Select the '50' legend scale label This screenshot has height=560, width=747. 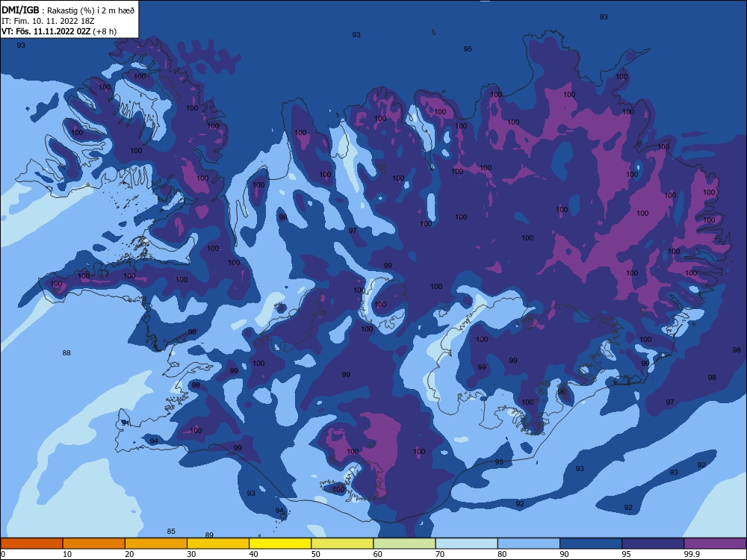click(x=315, y=554)
